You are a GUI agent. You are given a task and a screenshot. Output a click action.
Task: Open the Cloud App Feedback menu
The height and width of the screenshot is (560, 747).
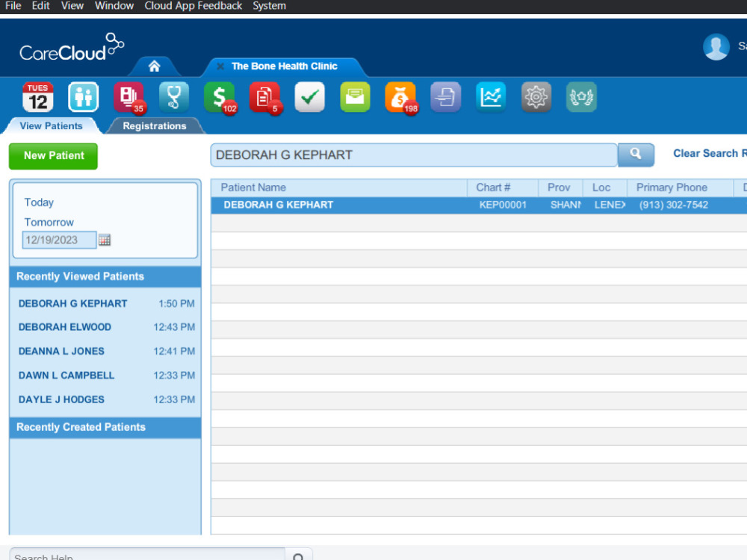(193, 6)
